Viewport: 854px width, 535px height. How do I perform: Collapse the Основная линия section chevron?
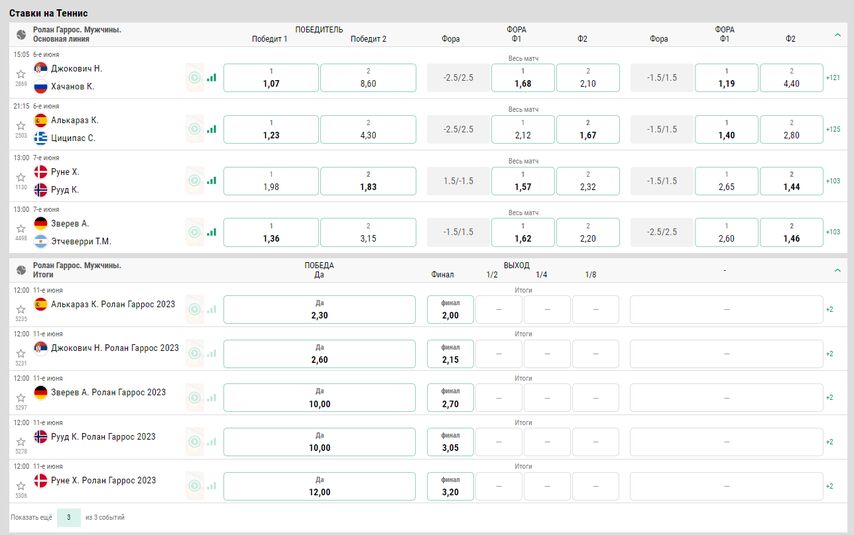pos(838,35)
